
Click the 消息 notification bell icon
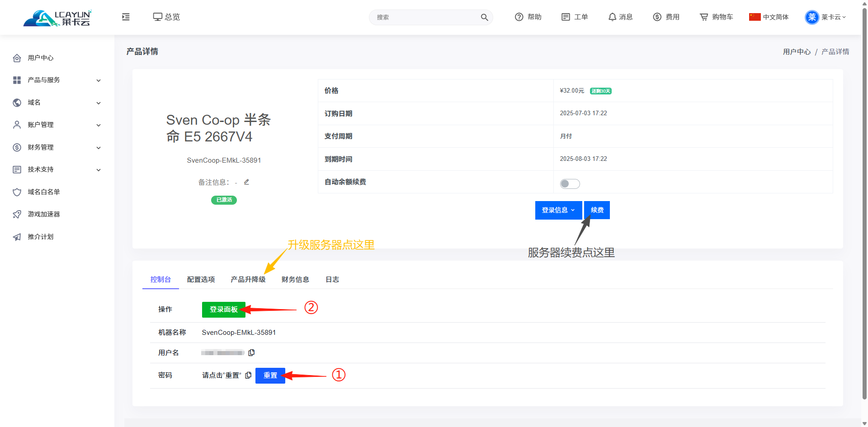point(612,17)
